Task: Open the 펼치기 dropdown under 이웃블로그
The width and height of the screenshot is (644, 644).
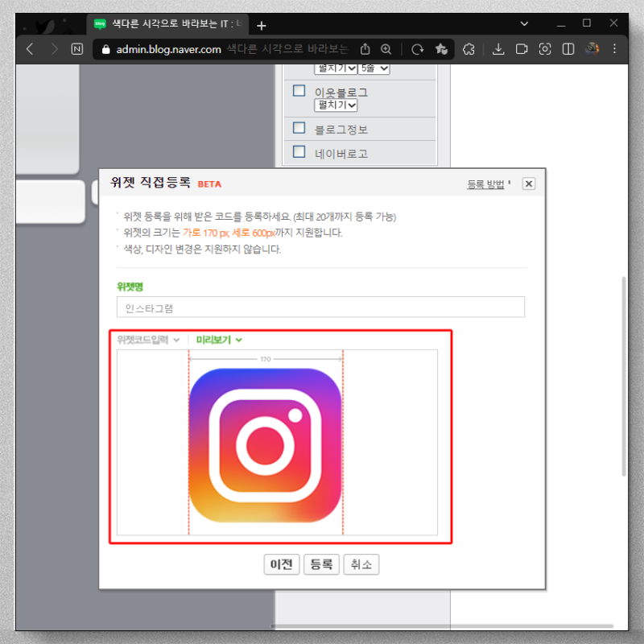Action: coord(336,105)
